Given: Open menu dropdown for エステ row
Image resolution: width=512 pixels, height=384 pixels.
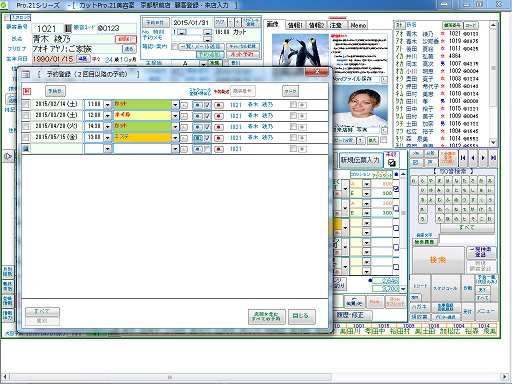Looking at the screenshot, I should (x=175, y=138).
